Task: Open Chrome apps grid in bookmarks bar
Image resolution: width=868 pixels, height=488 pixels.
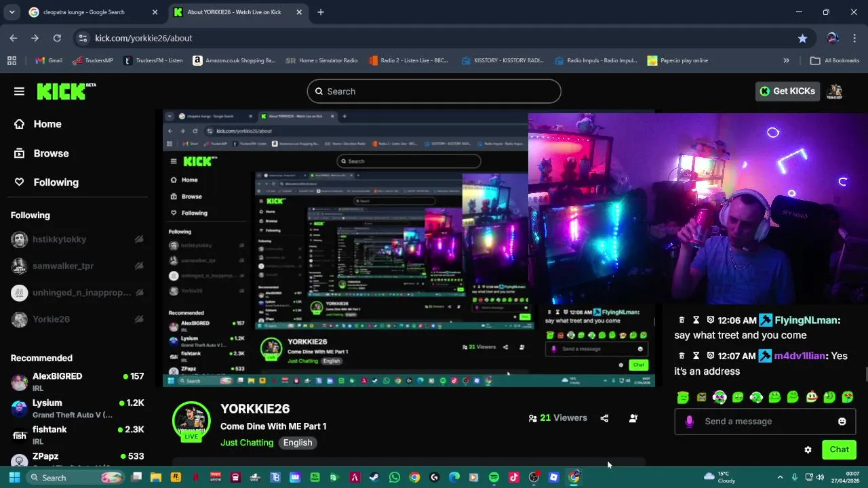Action: click(x=12, y=60)
